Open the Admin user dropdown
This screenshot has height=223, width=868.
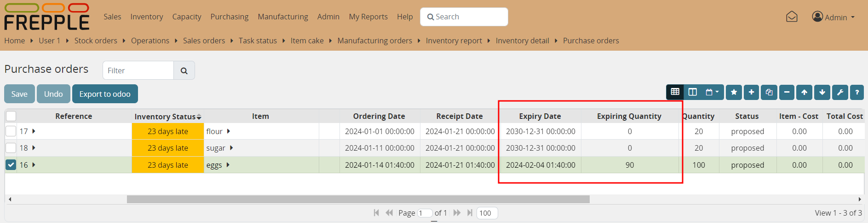[833, 17]
